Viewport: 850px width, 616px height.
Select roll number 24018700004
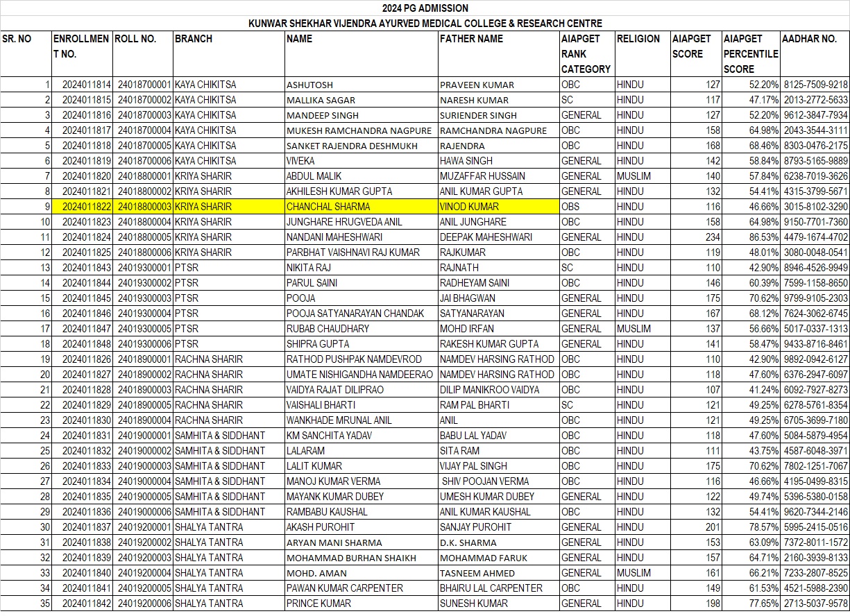click(x=144, y=130)
